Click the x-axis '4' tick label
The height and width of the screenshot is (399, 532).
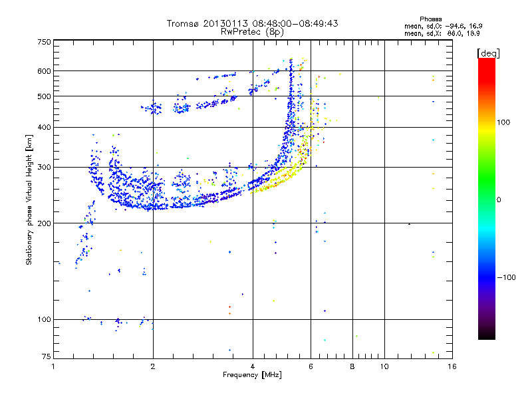point(253,366)
